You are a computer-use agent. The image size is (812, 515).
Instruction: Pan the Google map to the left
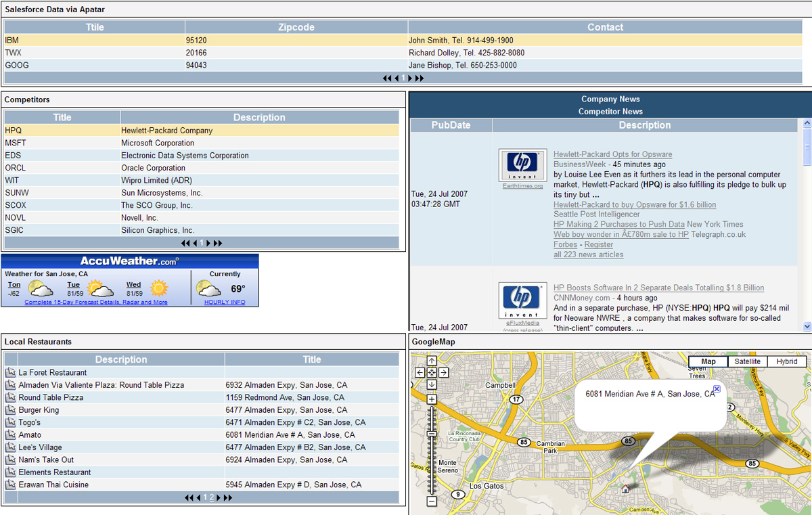click(x=420, y=373)
